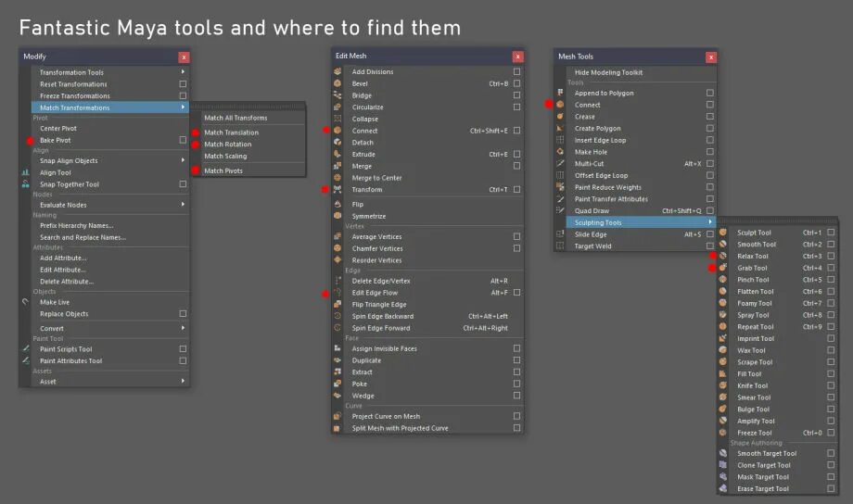Close the Modify menu panel
Viewport: 853px width, 504px height.
point(184,57)
